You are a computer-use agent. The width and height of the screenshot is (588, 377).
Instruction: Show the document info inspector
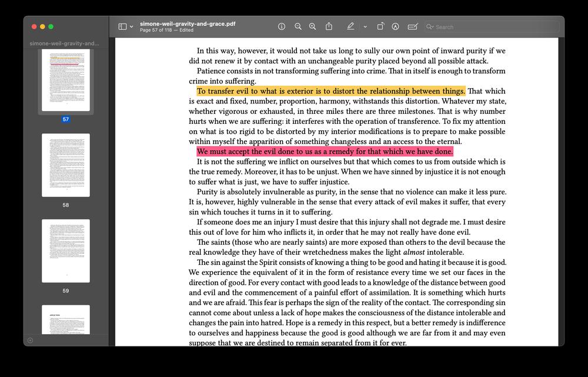(x=282, y=26)
